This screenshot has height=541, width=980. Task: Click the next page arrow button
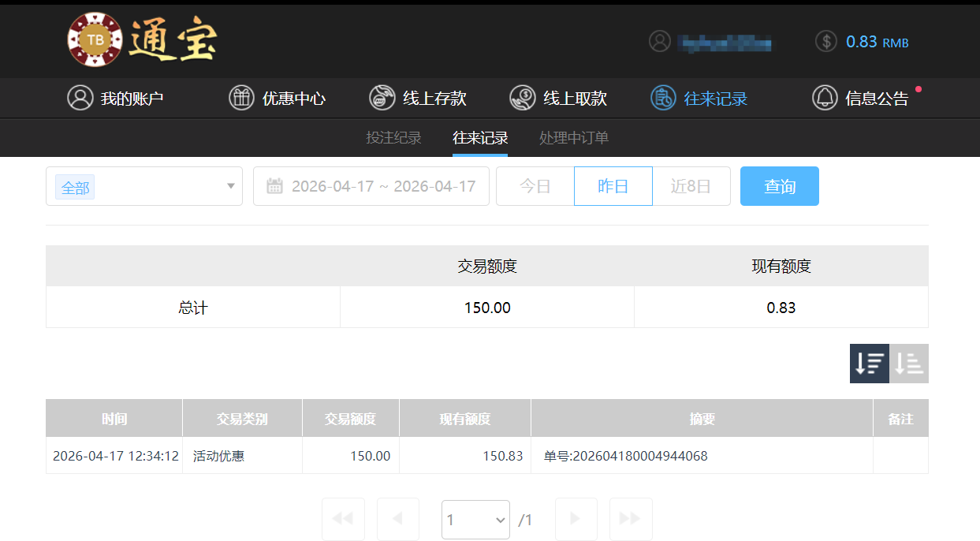576,519
